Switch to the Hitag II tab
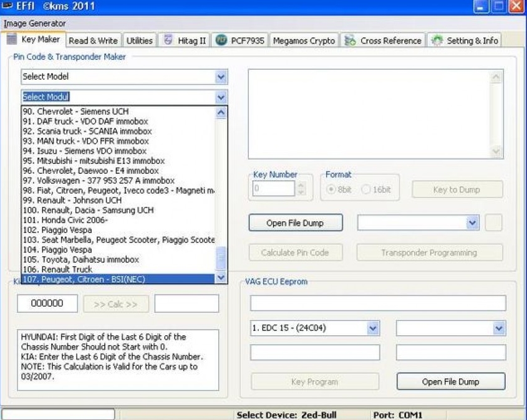This screenshot has height=420, width=527. (185, 41)
